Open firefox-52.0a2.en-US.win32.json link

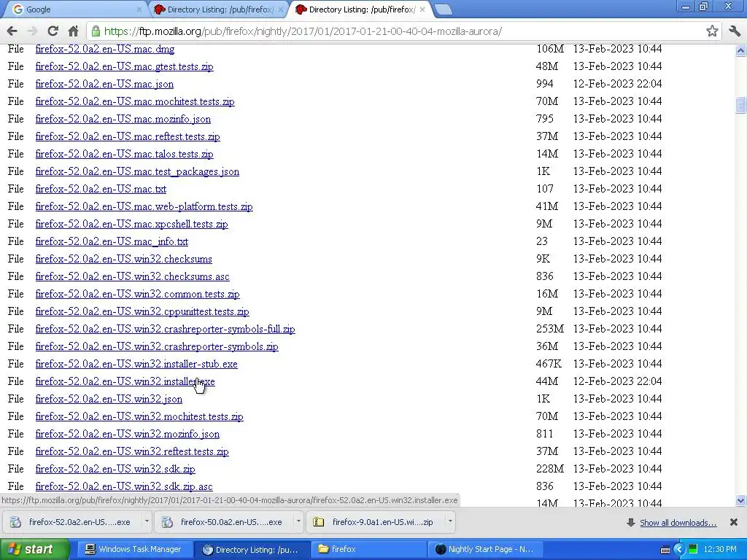point(109,399)
